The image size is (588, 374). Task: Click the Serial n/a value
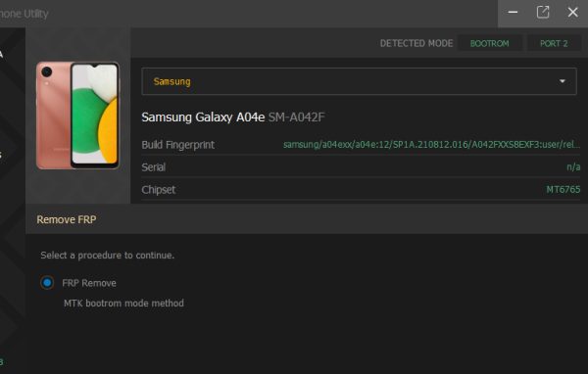pyautogui.click(x=573, y=166)
